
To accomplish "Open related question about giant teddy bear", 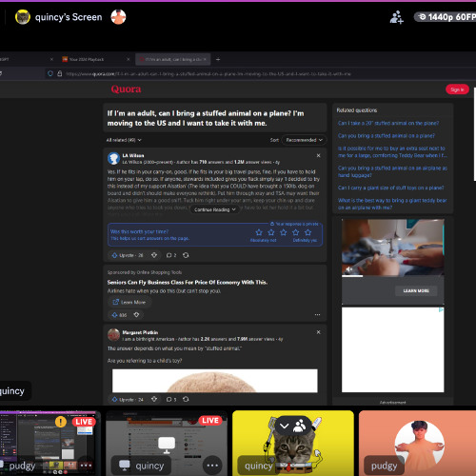I will point(392,204).
